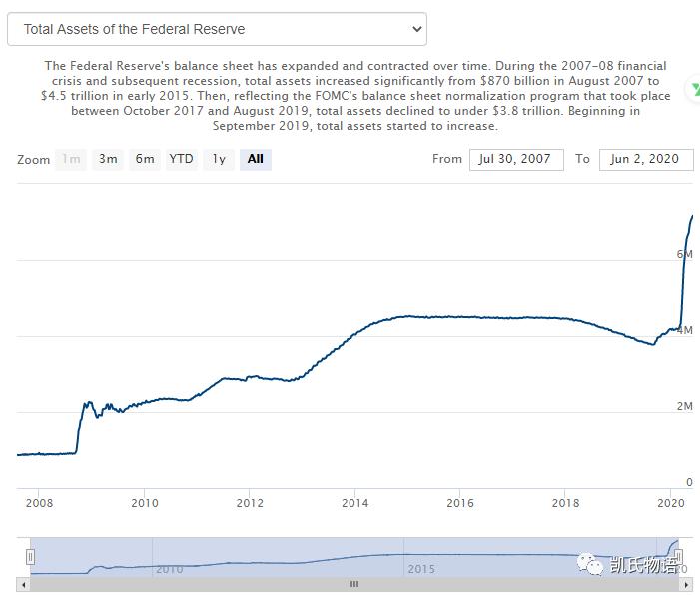Select the All zoom range

(x=256, y=159)
